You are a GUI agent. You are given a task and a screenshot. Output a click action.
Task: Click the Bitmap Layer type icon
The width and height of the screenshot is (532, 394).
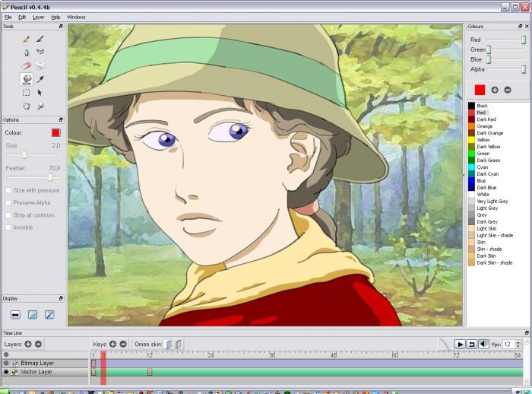tap(14, 364)
